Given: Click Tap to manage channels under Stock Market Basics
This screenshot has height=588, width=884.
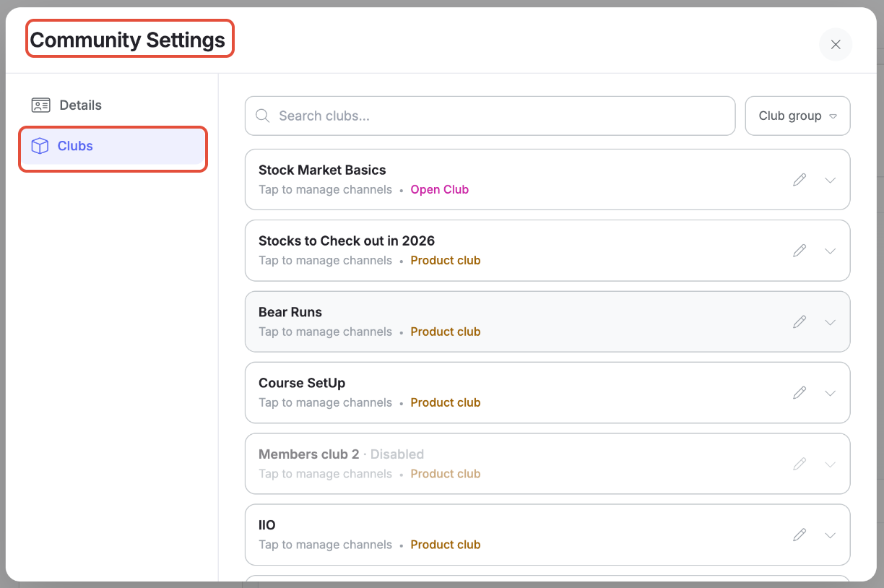Looking at the screenshot, I should pyautogui.click(x=325, y=189).
